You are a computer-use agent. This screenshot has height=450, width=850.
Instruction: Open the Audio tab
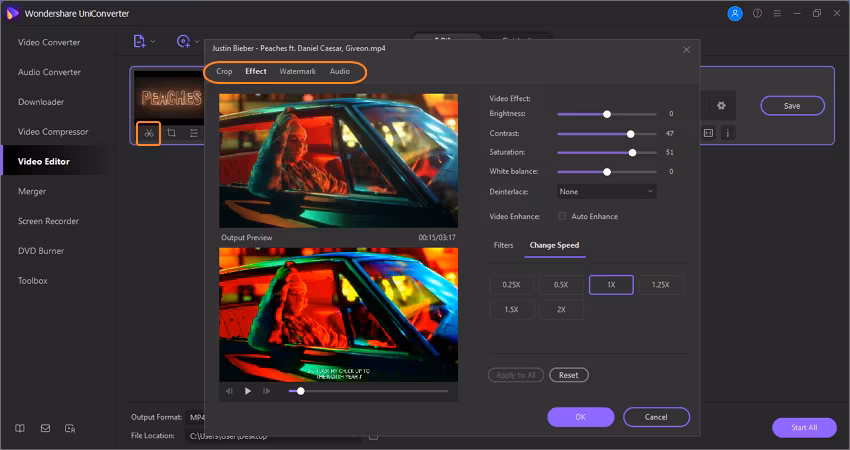coord(340,71)
